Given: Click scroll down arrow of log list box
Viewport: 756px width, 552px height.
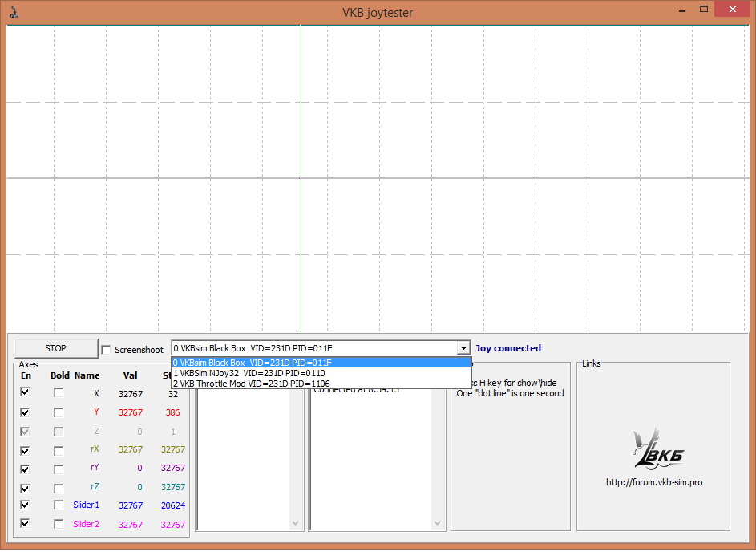Looking at the screenshot, I should point(438,523).
